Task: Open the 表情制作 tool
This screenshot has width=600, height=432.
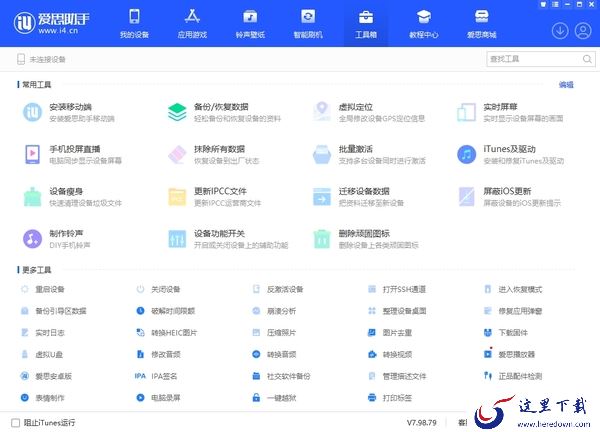Action: coord(43,398)
